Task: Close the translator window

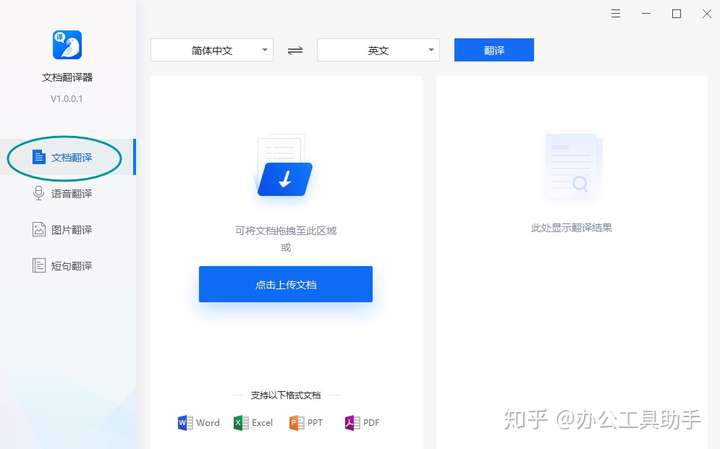Action: [x=707, y=14]
